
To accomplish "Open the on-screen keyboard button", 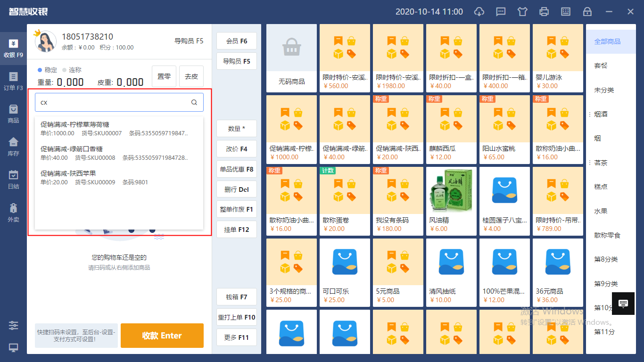I will [623, 304].
